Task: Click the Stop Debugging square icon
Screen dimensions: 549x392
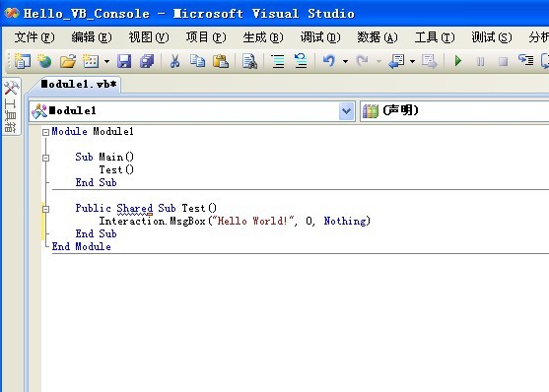Action: (503, 62)
